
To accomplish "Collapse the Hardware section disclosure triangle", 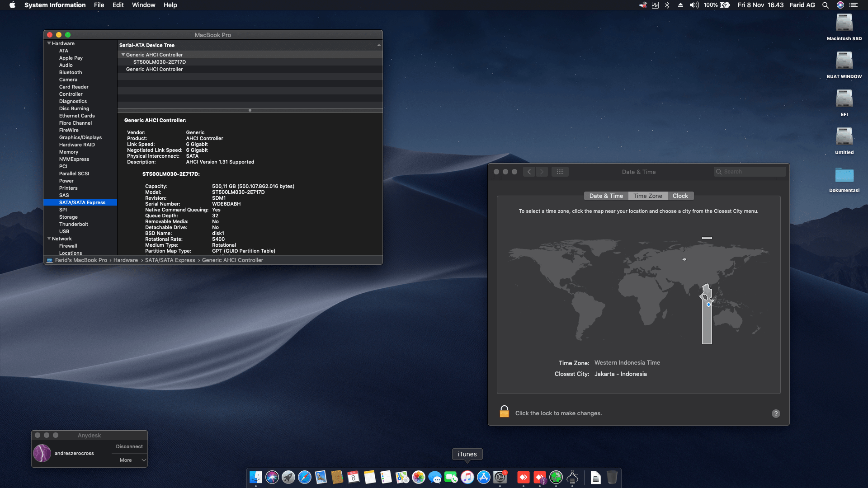I will [49, 43].
